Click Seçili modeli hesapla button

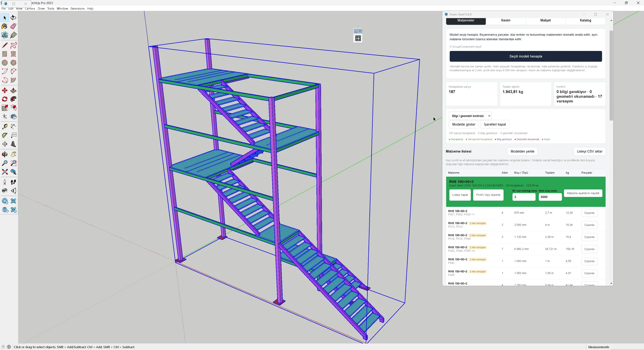[x=526, y=56]
